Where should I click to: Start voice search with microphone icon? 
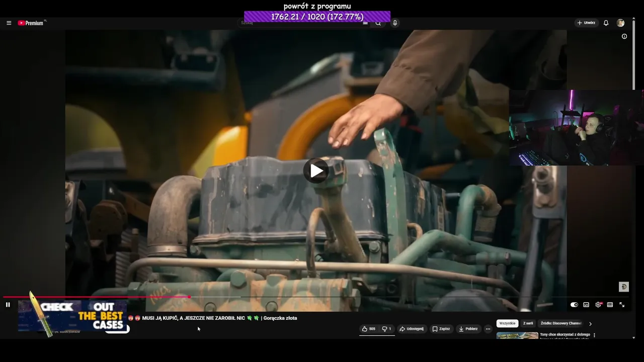click(x=395, y=23)
